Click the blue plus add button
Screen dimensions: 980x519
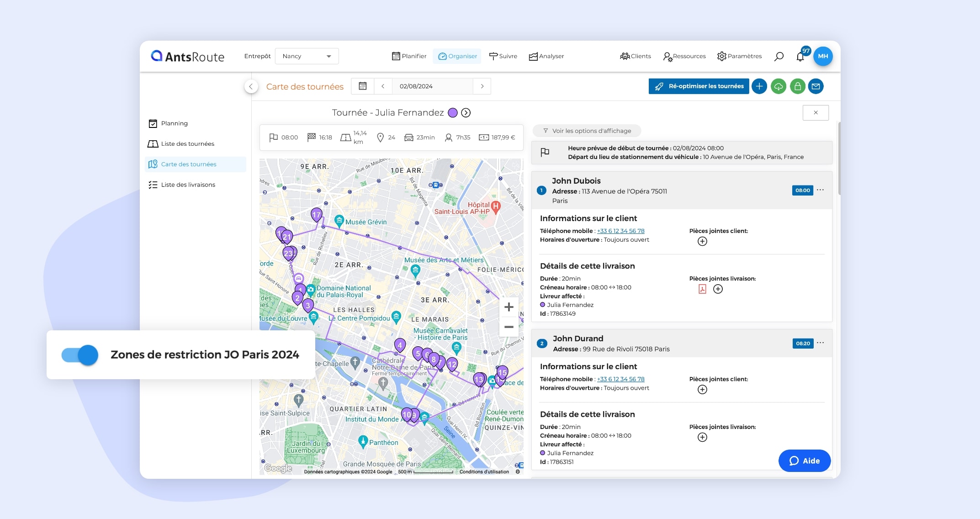pos(759,86)
